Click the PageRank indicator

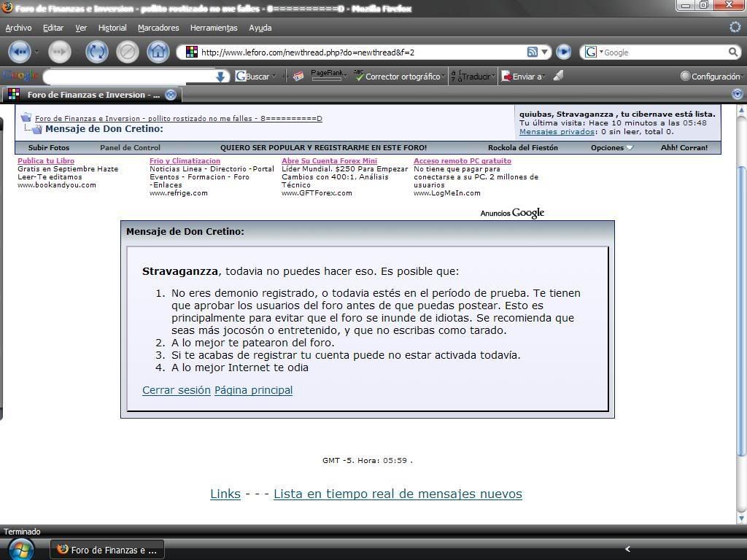click(328, 75)
